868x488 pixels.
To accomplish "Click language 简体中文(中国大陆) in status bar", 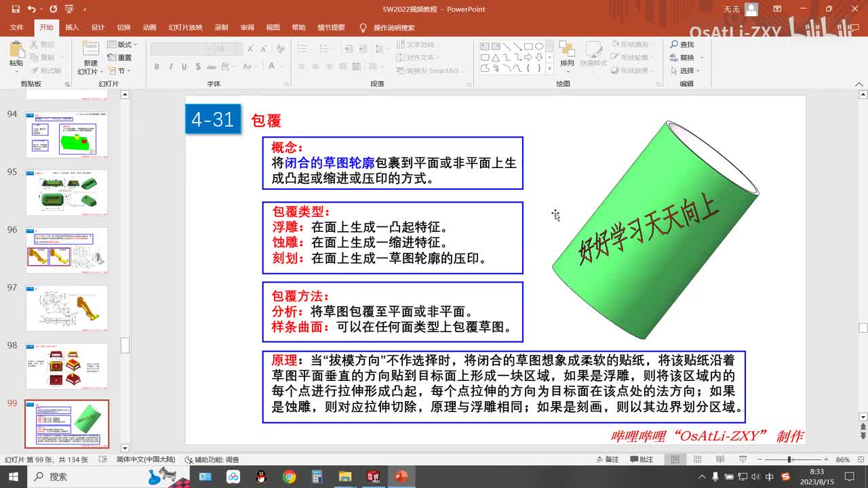I will click(146, 460).
